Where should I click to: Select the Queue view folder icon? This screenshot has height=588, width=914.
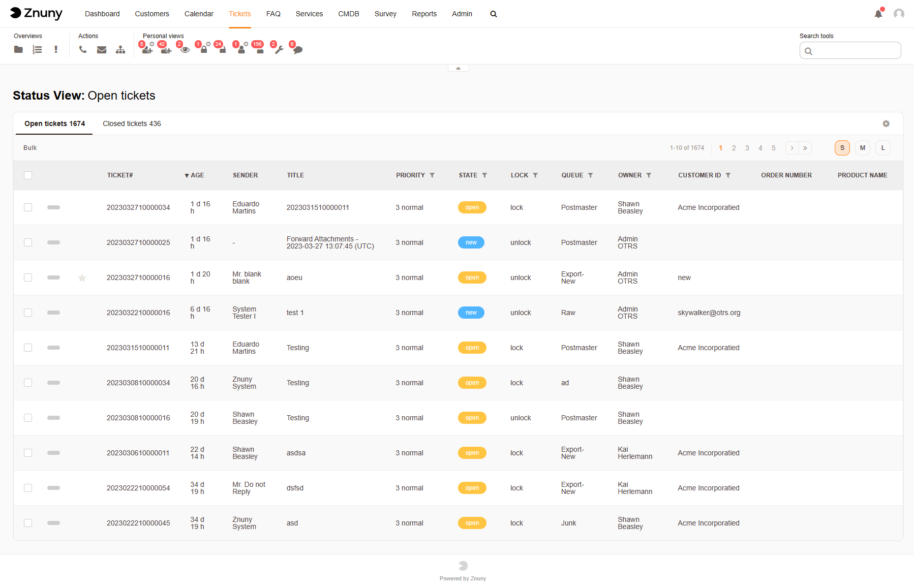[x=18, y=49]
